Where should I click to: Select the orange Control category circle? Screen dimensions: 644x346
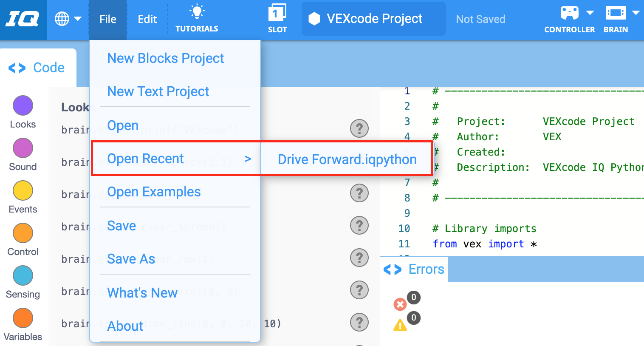tap(23, 233)
